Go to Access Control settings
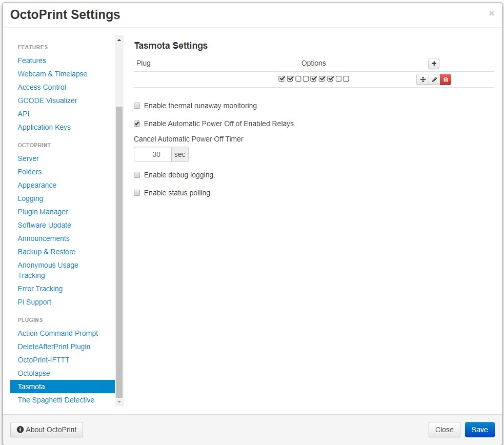This screenshot has height=445, width=504. pos(42,87)
